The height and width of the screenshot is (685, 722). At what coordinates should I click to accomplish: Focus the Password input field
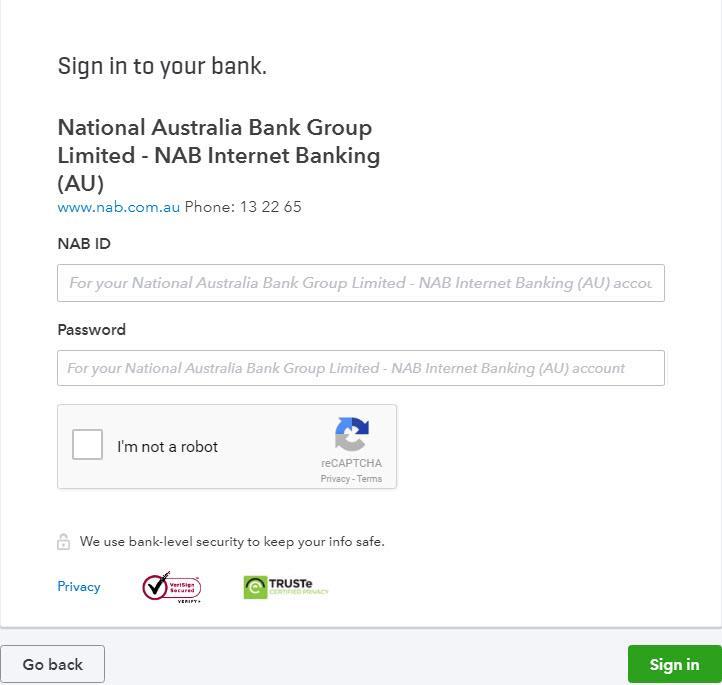(x=361, y=368)
